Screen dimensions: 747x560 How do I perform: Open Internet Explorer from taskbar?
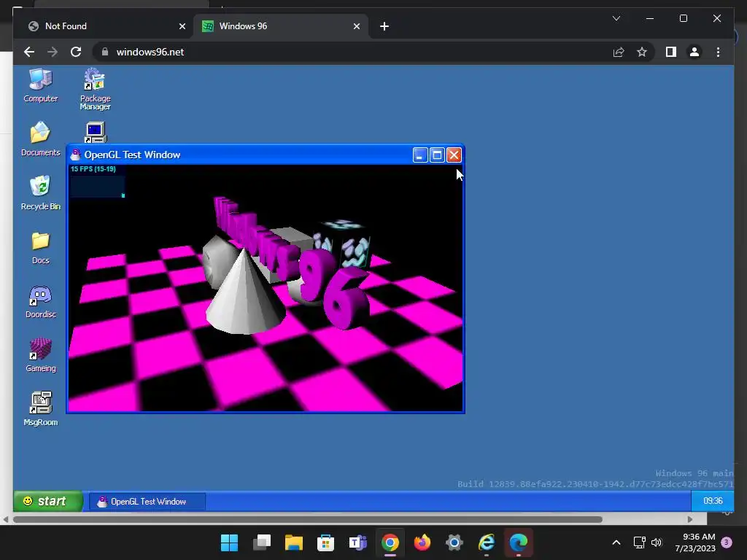click(487, 542)
